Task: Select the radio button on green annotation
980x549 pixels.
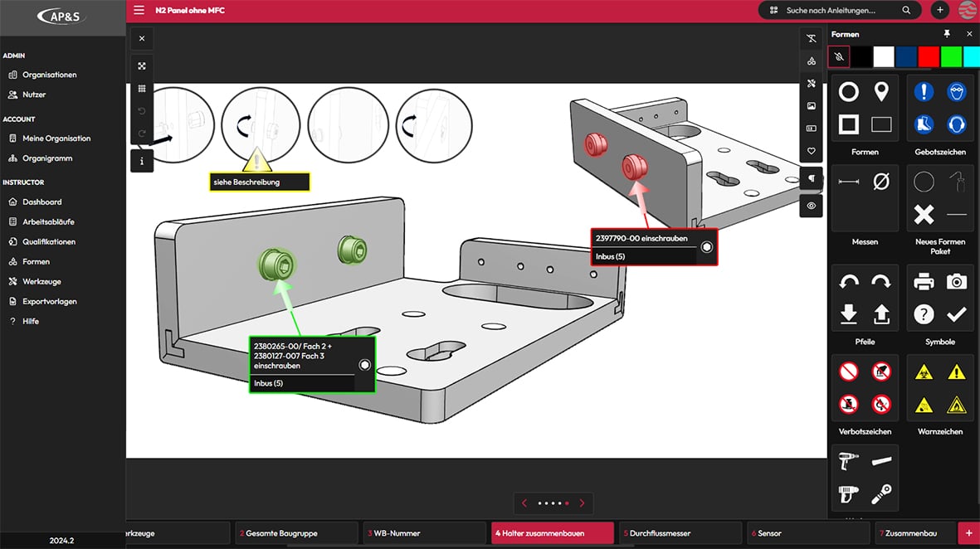Action: coord(365,365)
